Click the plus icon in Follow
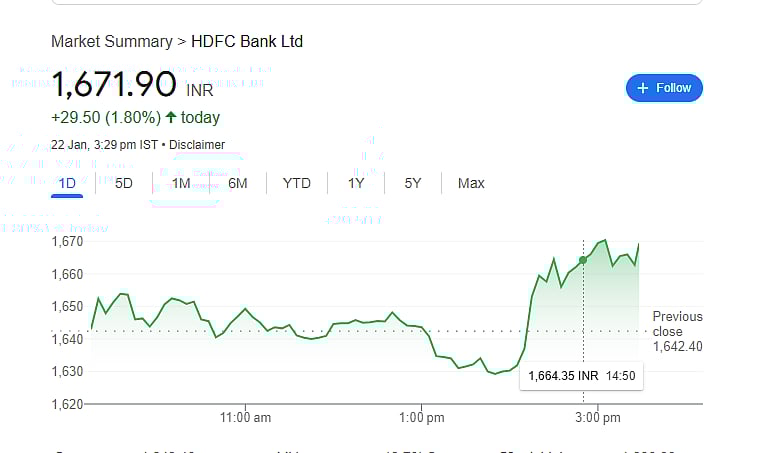Screen dimensions: 758x453 click(643, 88)
